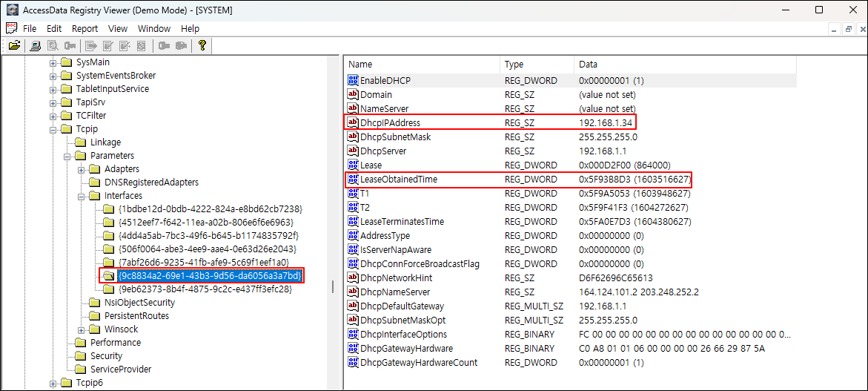The width and height of the screenshot is (868, 391).
Task: Open the Help menu
Action: point(190,28)
